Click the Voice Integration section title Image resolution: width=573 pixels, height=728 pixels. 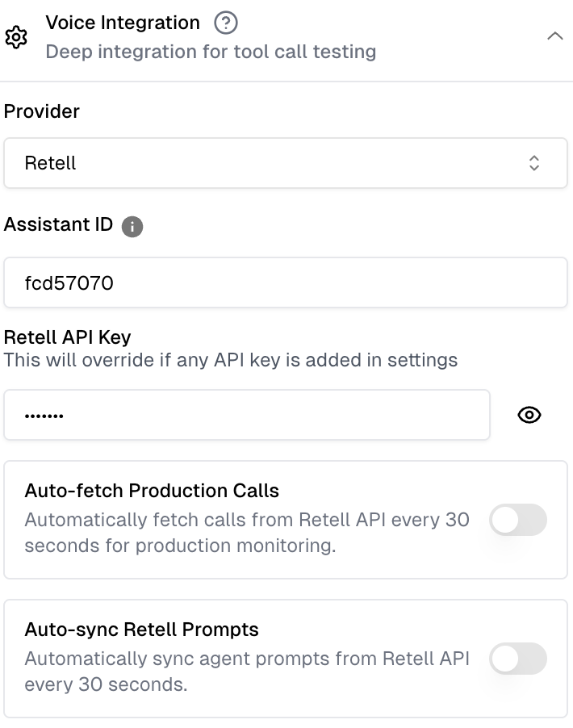pyautogui.click(x=123, y=23)
